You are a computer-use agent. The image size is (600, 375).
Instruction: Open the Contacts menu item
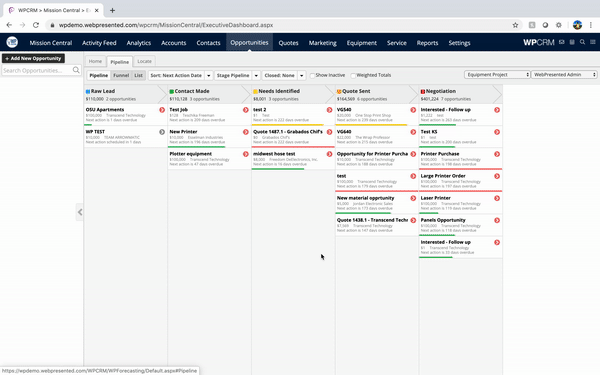pos(208,43)
